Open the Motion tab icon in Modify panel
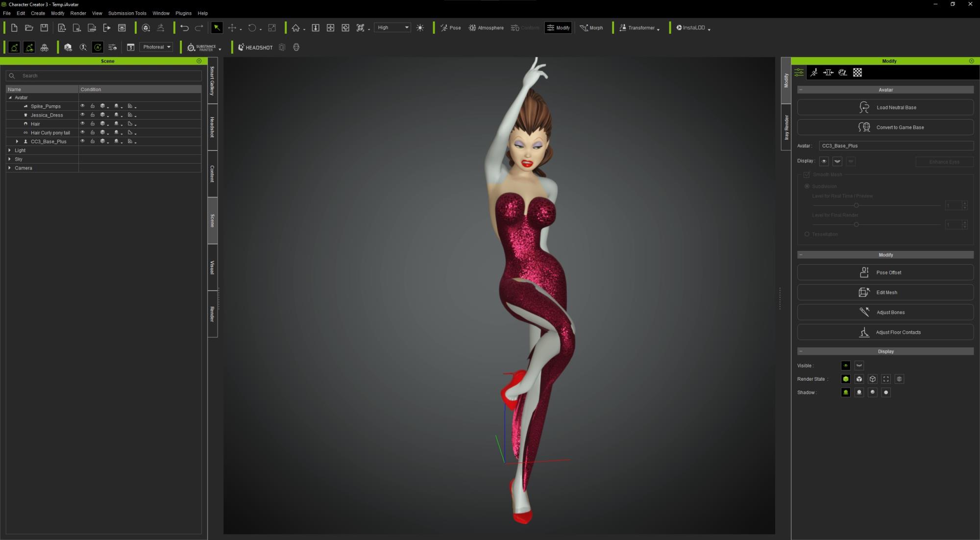Viewport: 980px width, 540px height. (x=813, y=73)
